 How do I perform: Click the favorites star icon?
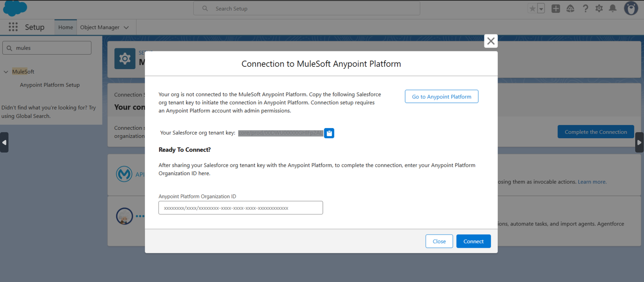pos(532,8)
